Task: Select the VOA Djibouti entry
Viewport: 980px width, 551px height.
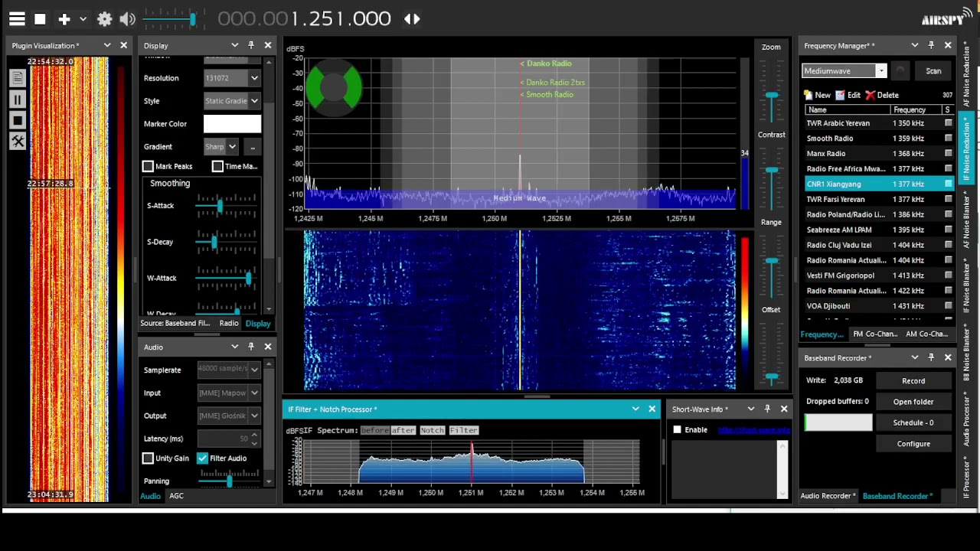Action: click(879, 306)
